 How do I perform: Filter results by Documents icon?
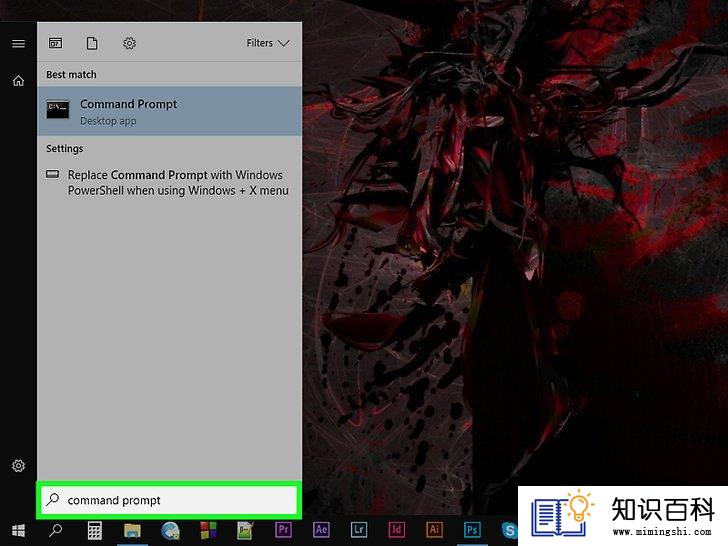tap(92, 43)
